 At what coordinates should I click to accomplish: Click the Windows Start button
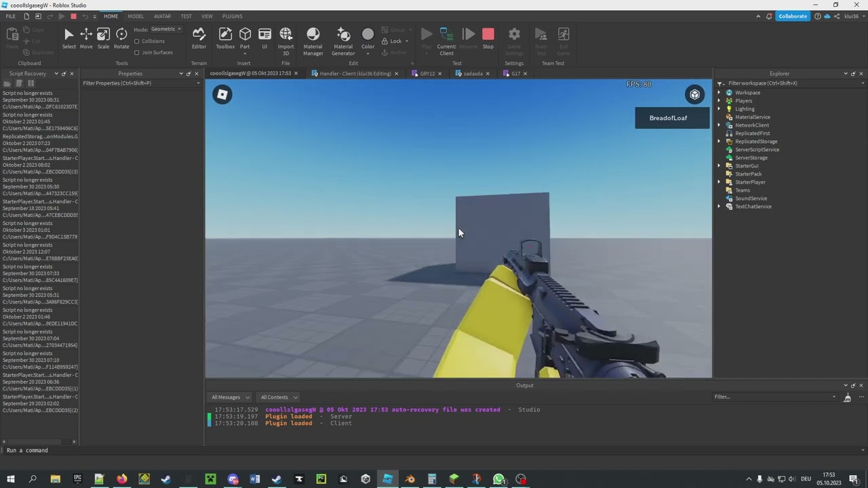(11, 479)
